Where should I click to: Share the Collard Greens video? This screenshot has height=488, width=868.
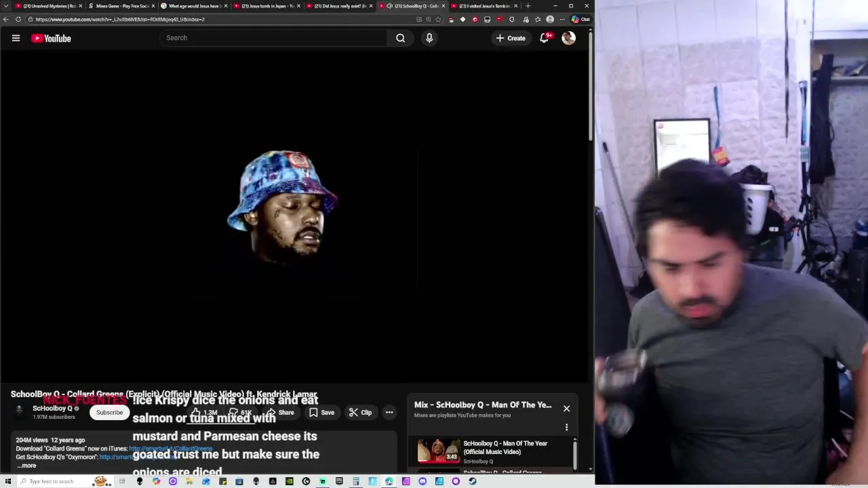pyautogui.click(x=279, y=412)
